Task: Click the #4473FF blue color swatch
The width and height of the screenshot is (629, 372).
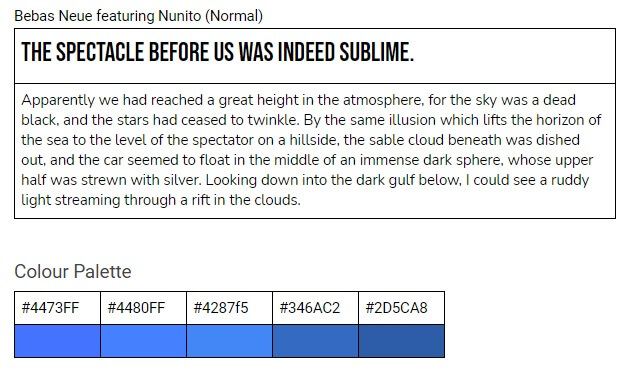Action: pyautogui.click(x=57, y=341)
